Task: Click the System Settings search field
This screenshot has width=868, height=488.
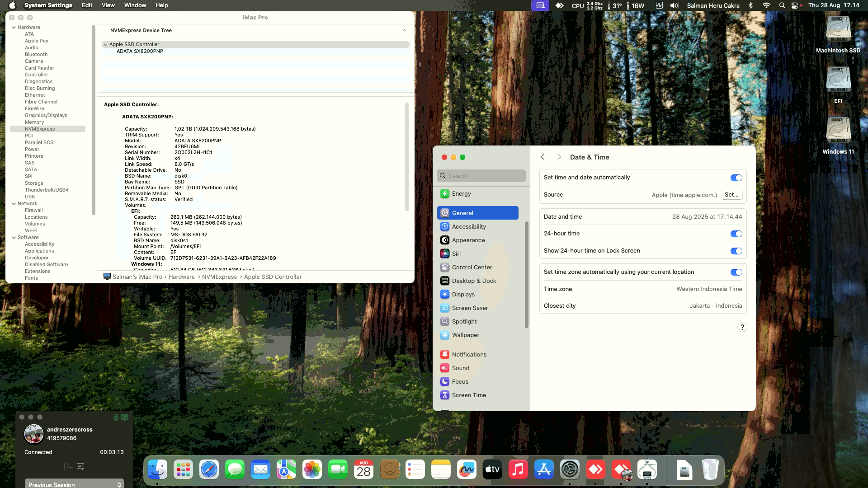Action: tap(481, 176)
